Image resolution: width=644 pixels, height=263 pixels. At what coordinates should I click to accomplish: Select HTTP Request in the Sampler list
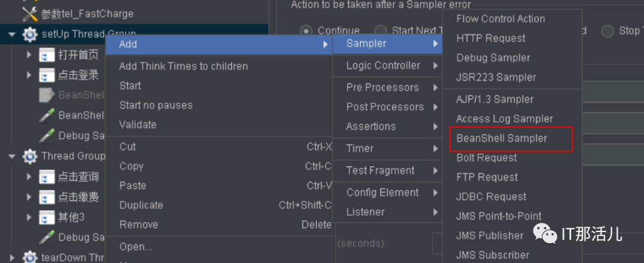(491, 38)
